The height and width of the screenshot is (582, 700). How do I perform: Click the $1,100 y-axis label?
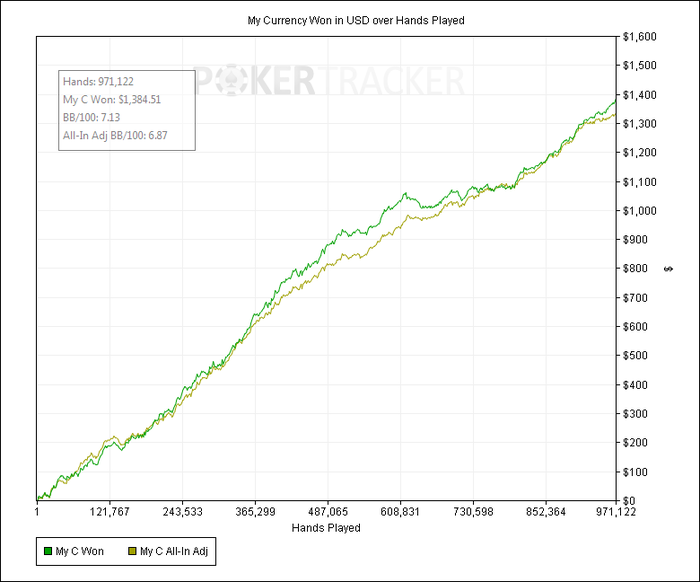tap(639, 182)
